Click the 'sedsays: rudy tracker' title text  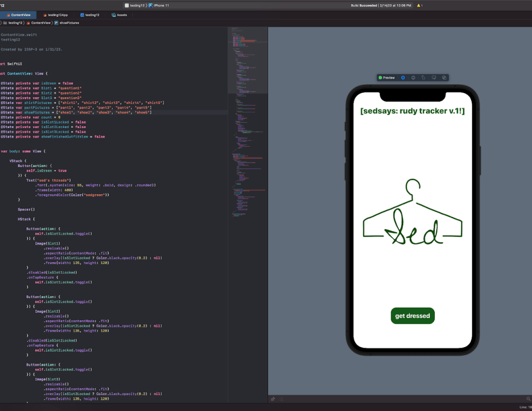(x=412, y=111)
